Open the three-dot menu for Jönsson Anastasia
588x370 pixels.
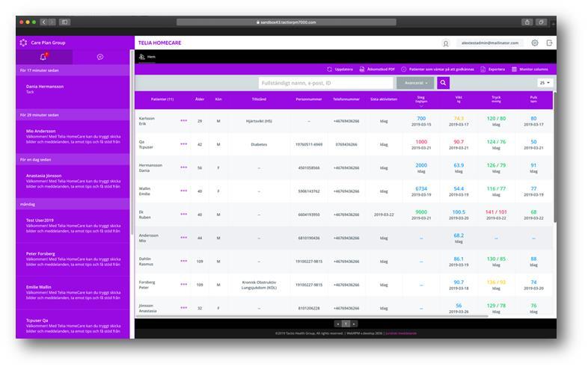184,307
